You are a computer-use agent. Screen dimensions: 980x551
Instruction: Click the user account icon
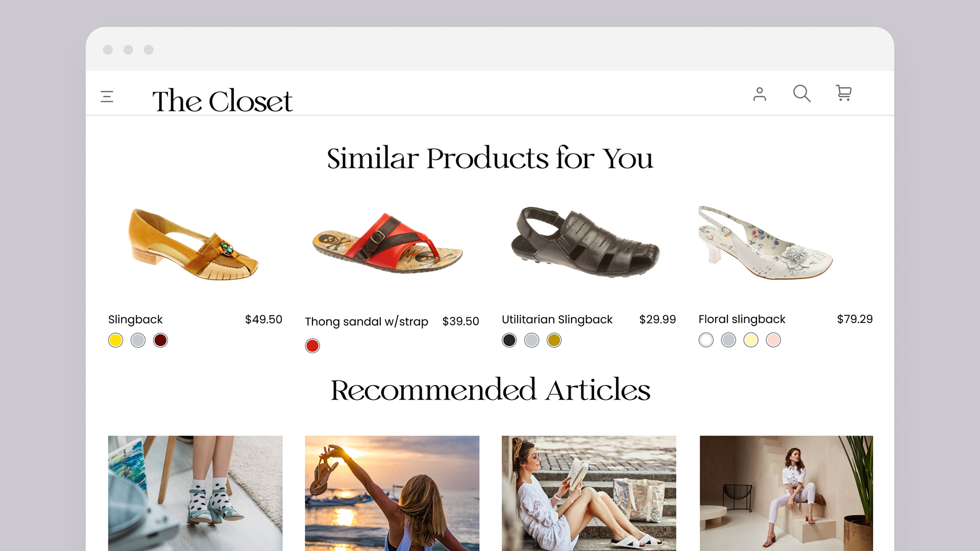pyautogui.click(x=759, y=94)
